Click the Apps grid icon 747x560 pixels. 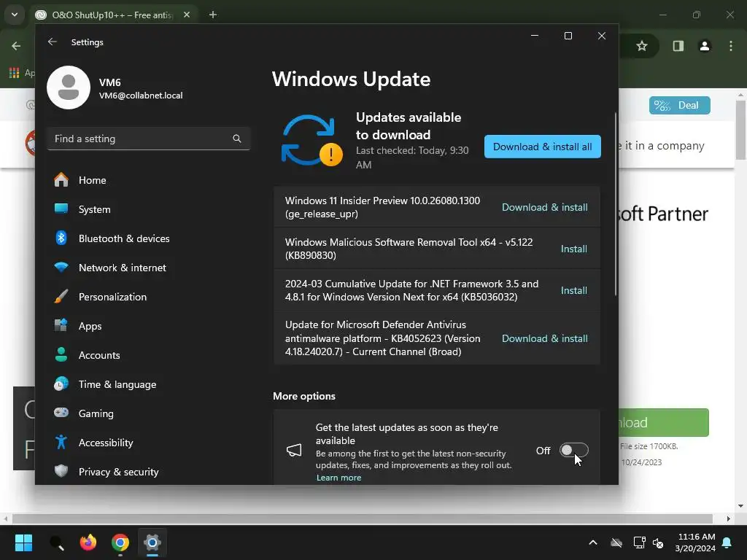[61, 325]
